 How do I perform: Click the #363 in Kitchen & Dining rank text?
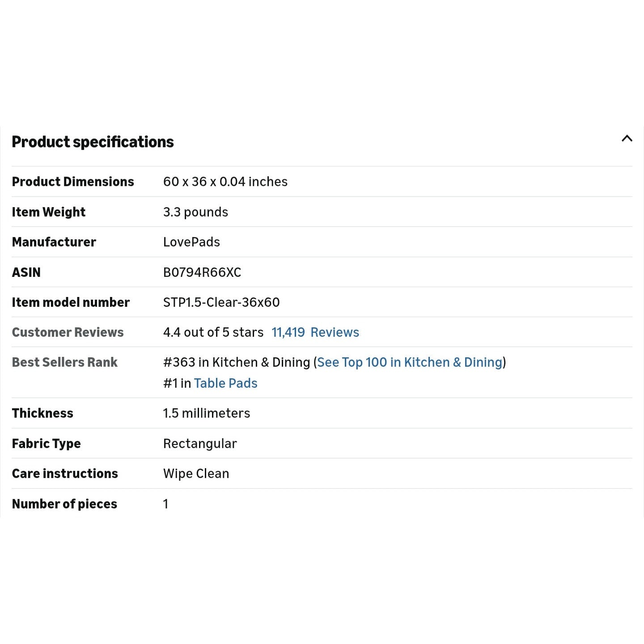[237, 362]
